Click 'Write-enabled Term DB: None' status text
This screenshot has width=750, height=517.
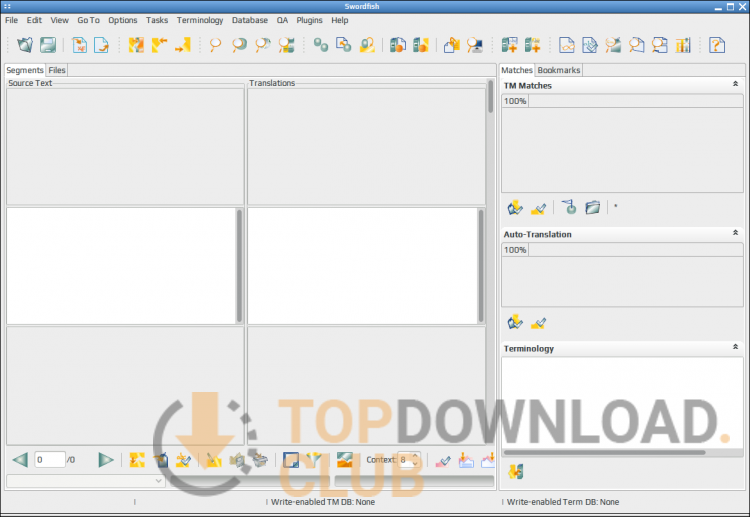coord(563,502)
